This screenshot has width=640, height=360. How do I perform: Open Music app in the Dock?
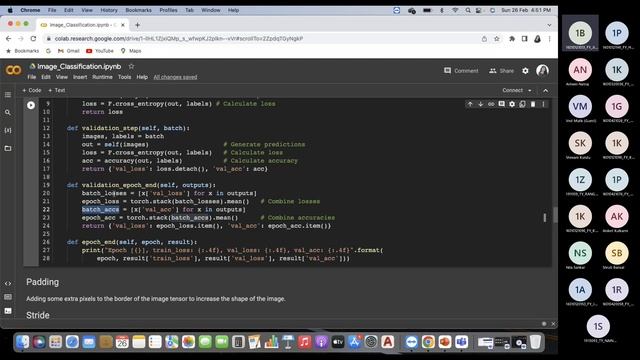pyautogui.click(x=304, y=342)
